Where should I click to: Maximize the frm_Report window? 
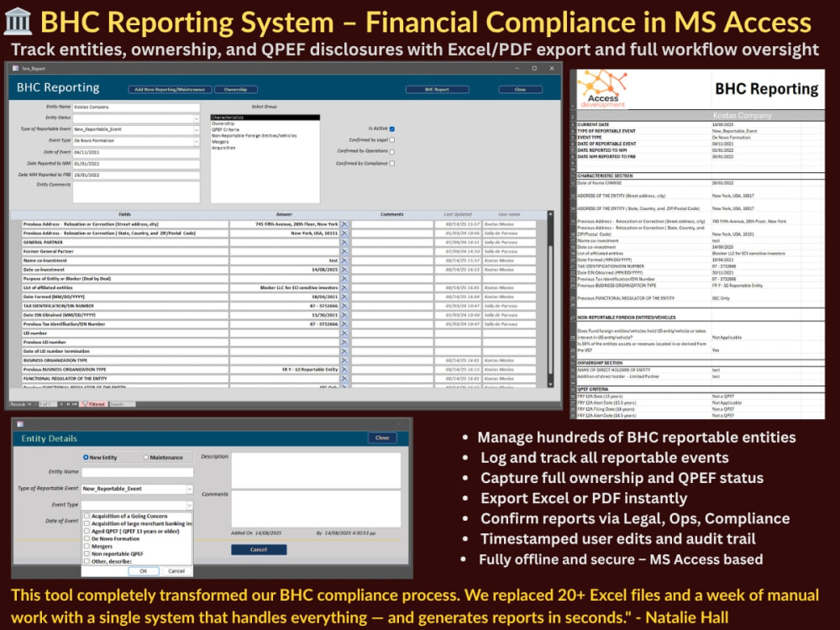pyautogui.click(x=534, y=69)
